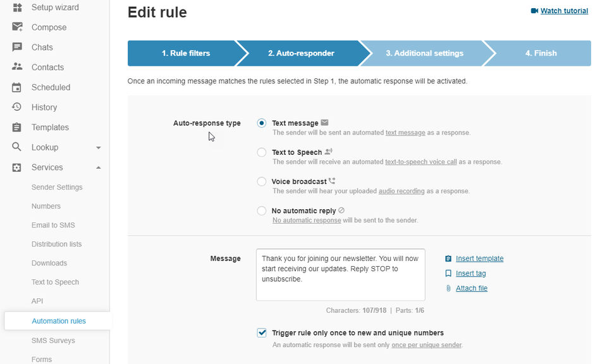Click the Insert template link
607x364 pixels.
[x=479, y=258]
